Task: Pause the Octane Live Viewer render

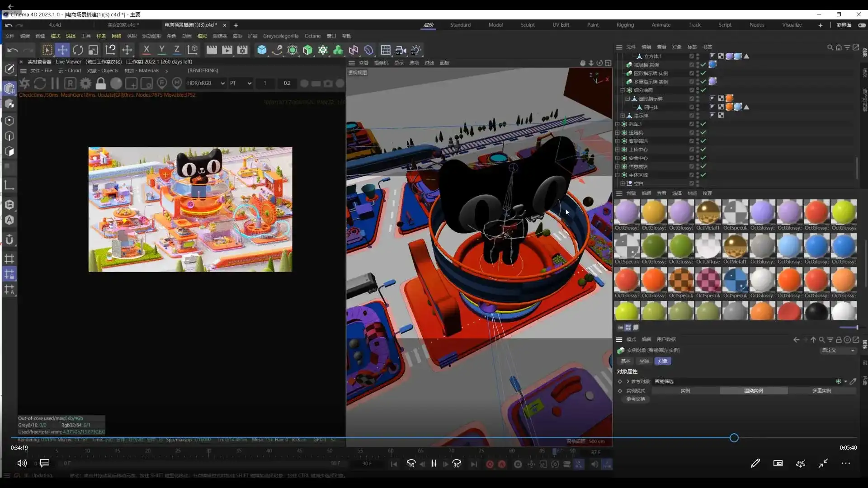Action: pyautogui.click(x=55, y=83)
